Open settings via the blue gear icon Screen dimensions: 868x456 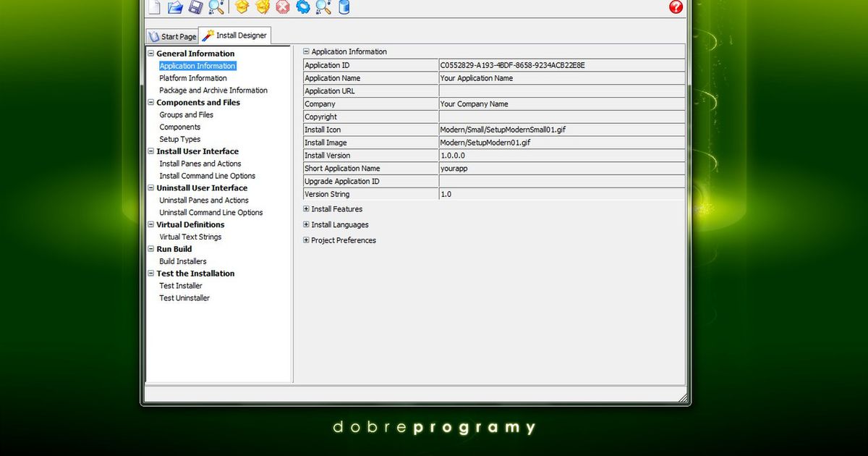(x=303, y=7)
